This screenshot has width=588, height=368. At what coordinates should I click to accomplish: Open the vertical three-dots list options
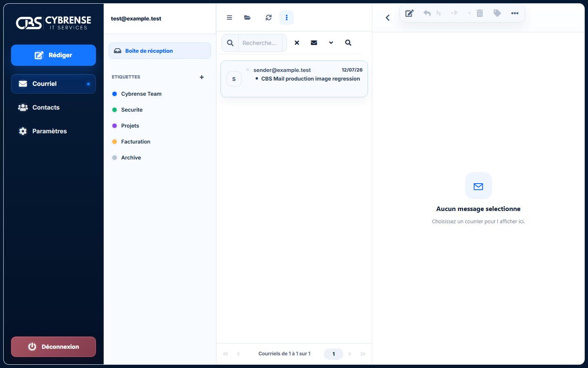[x=287, y=18]
